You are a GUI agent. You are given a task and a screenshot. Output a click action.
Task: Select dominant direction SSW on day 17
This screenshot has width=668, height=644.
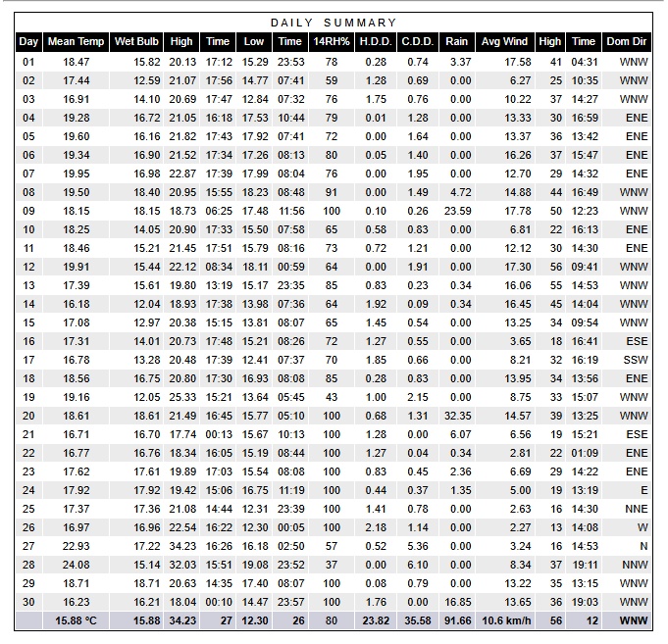click(x=636, y=360)
